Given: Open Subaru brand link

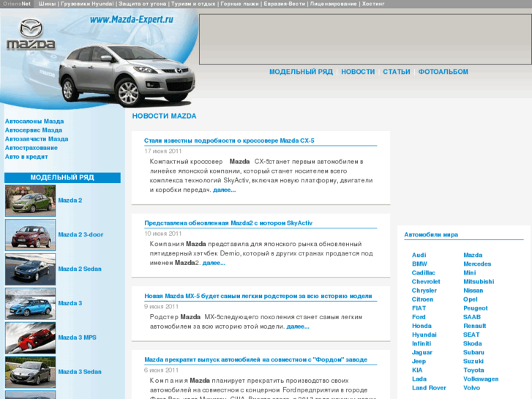Looking at the screenshot, I should [x=473, y=352].
